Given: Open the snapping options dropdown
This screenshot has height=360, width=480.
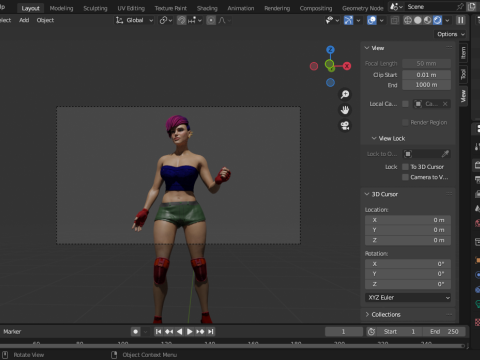Looking at the screenshot, I should point(195,20).
